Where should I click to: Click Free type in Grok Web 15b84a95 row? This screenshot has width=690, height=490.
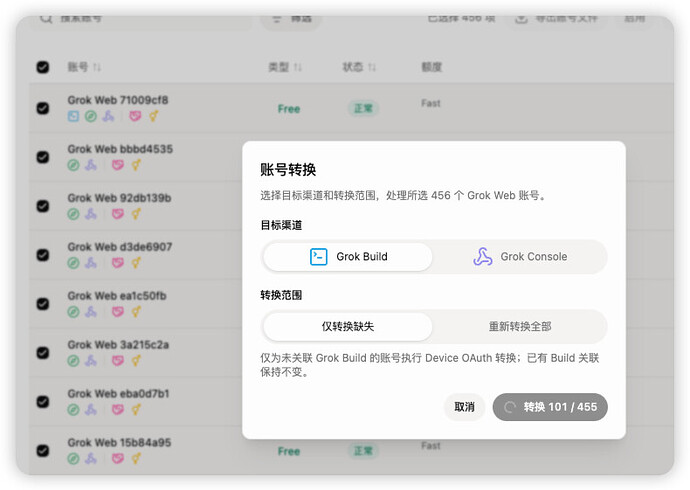pyautogui.click(x=289, y=451)
